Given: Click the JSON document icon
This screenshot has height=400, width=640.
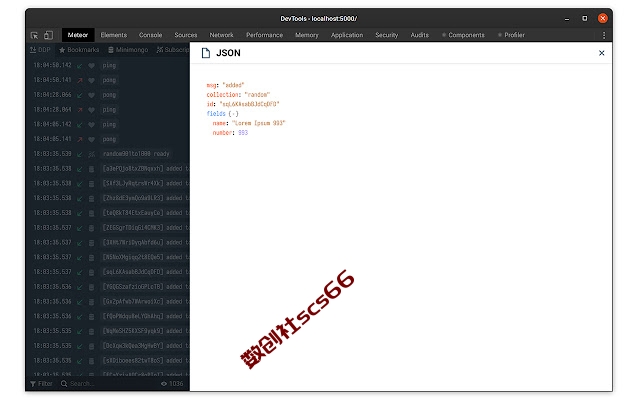Looking at the screenshot, I should tap(206, 53).
